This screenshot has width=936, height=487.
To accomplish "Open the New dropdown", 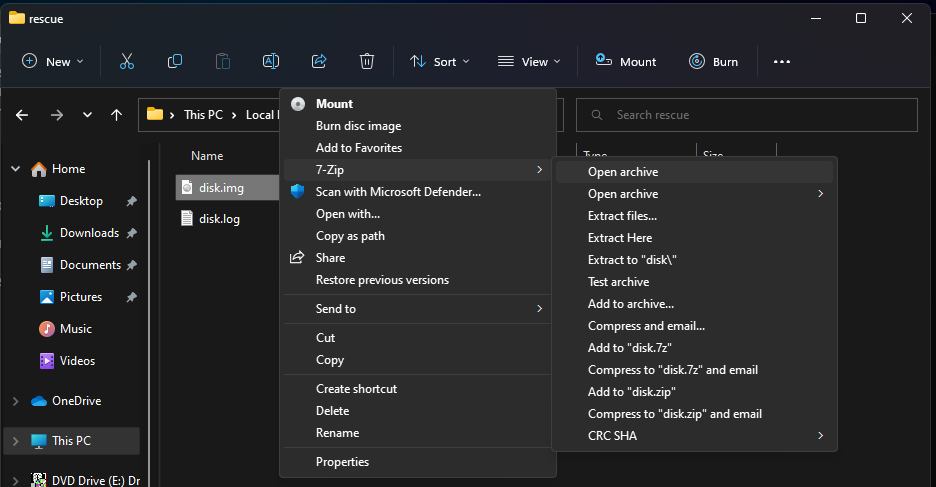I will pos(53,61).
